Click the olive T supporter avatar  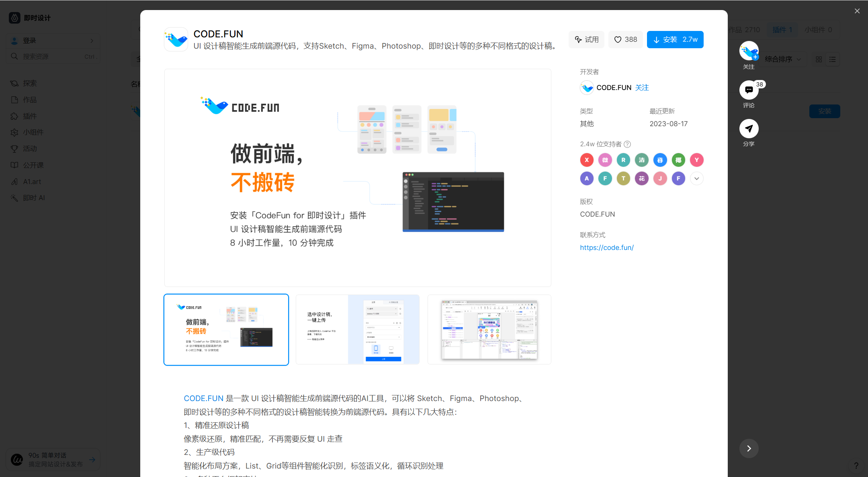pos(623,178)
